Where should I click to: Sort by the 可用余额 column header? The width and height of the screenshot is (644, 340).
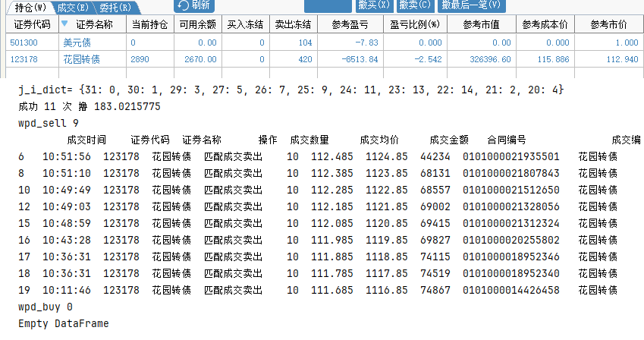(x=198, y=25)
